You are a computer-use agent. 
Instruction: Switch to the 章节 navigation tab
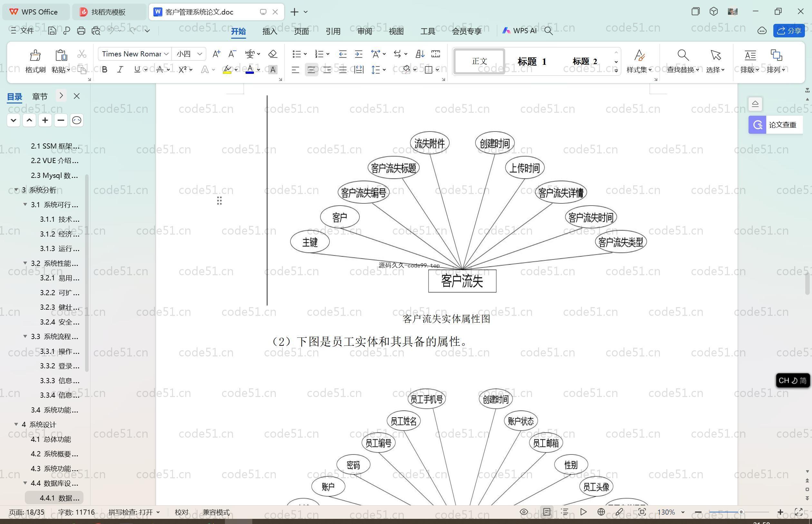pos(40,96)
